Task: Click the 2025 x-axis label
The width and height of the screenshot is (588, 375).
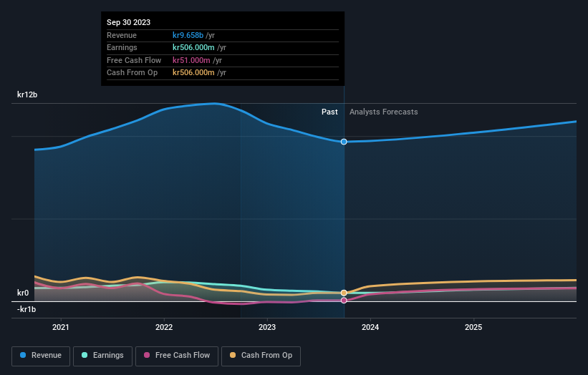Action: point(473,327)
